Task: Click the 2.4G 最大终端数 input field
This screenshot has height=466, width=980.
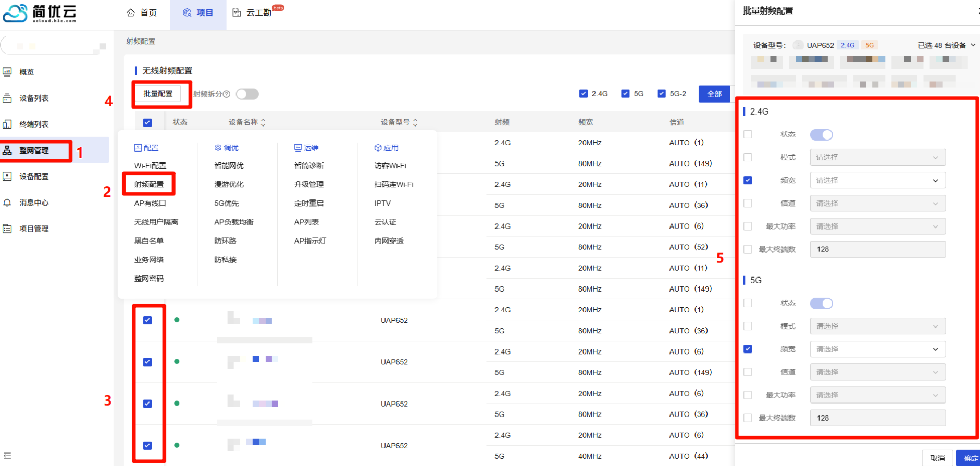Action: (x=877, y=249)
